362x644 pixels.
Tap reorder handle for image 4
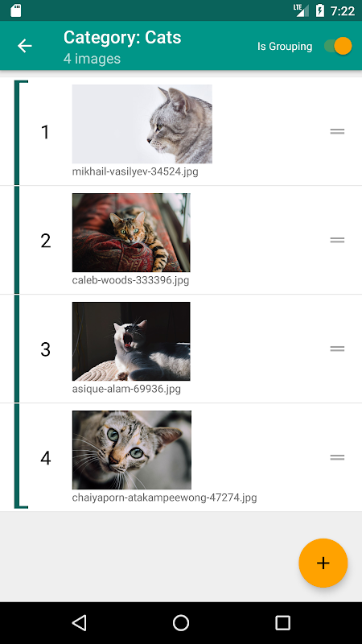pyautogui.click(x=337, y=457)
